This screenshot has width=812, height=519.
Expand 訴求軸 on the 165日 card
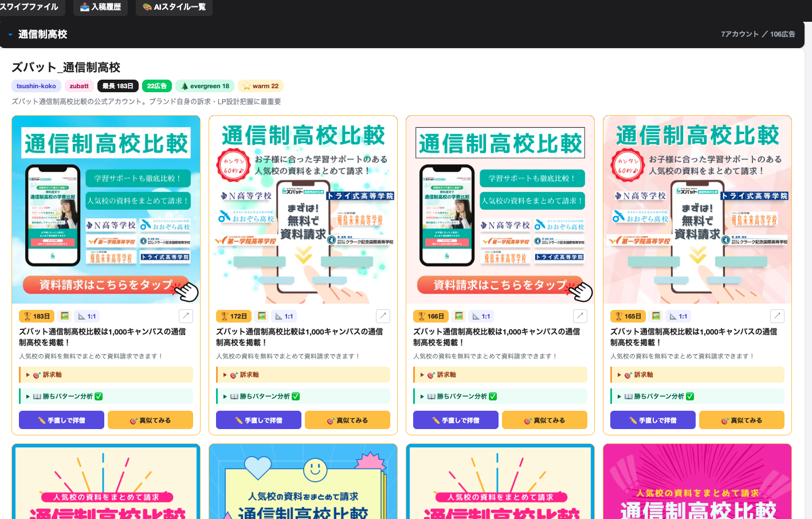pos(697,375)
